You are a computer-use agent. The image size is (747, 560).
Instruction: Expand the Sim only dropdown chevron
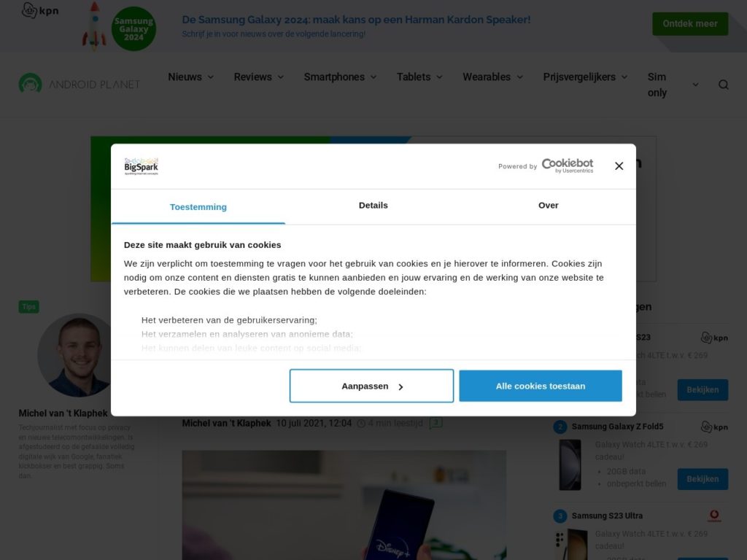click(695, 85)
